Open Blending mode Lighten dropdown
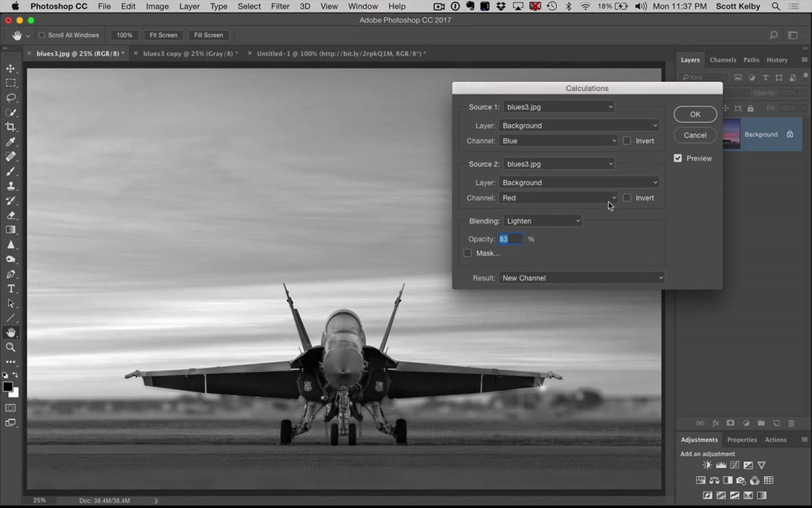 pyautogui.click(x=543, y=221)
